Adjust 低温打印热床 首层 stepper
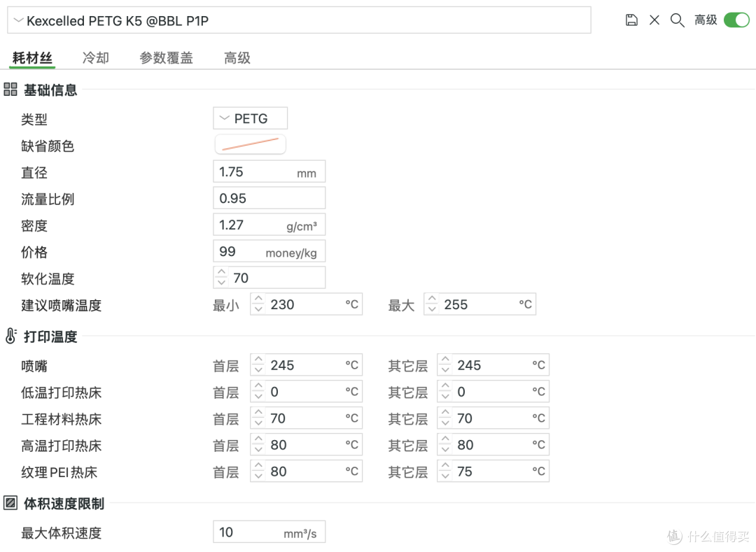 tap(258, 391)
